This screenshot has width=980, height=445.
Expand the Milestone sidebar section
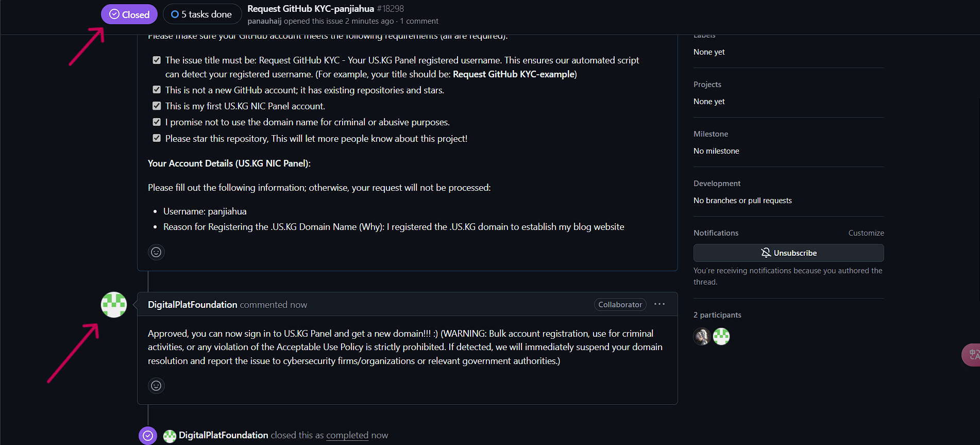(711, 134)
